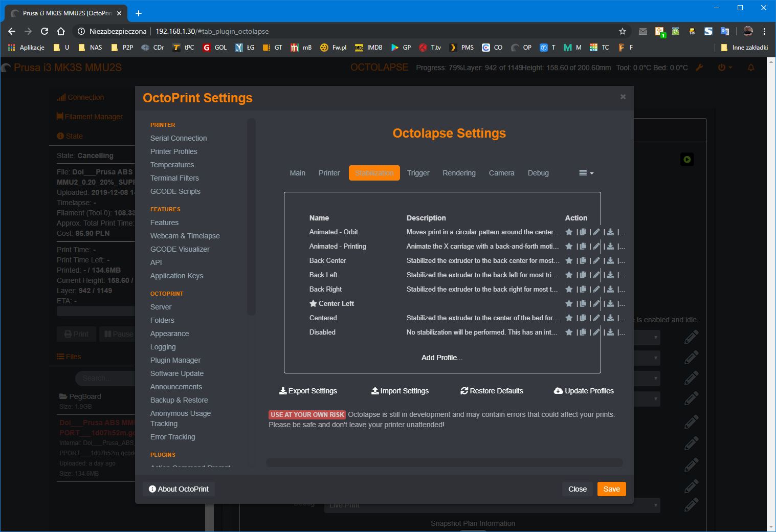Star the Back Center profile as default
Image resolution: width=776 pixels, height=532 pixels.
click(x=569, y=260)
